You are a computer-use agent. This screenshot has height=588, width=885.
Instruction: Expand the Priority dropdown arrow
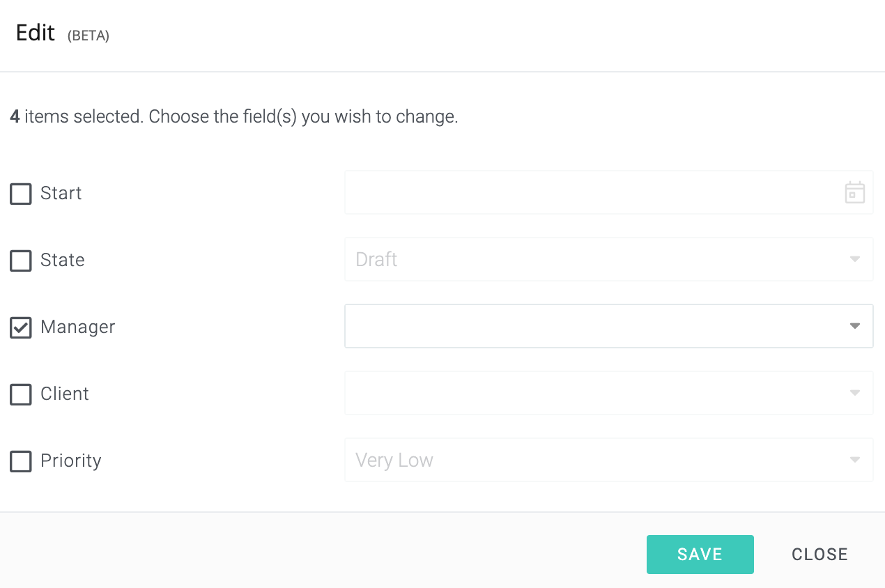click(855, 460)
